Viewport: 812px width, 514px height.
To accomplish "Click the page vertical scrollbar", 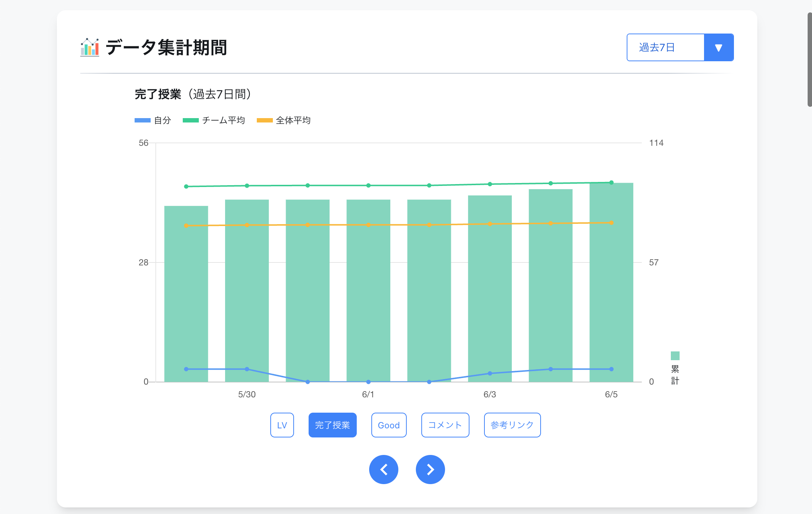I will [809, 59].
